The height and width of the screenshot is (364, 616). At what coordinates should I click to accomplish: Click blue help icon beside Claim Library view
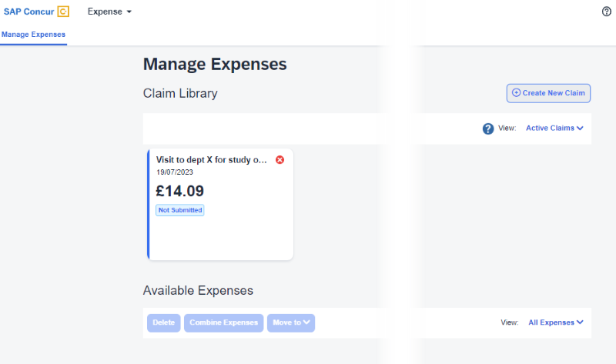click(488, 129)
